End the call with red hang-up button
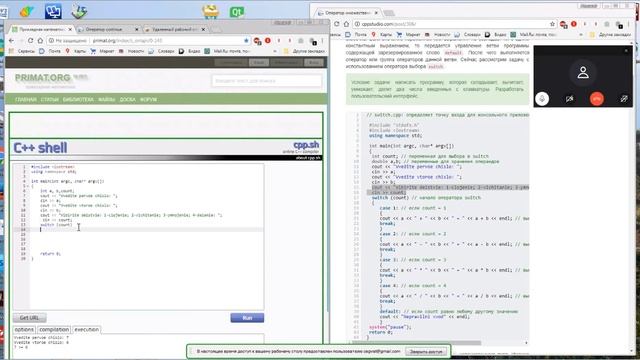640x360 pixels. 597,98
